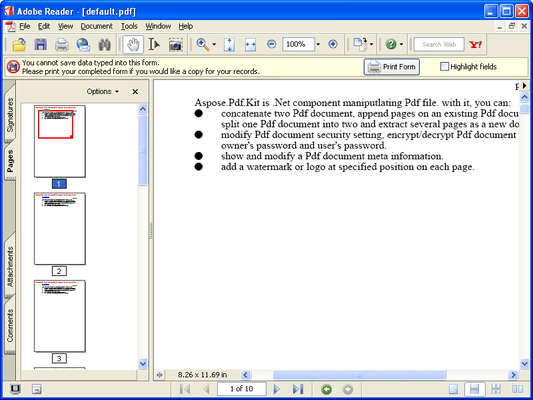Set Fit Width view
The image size is (533, 400).
(x=250, y=45)
